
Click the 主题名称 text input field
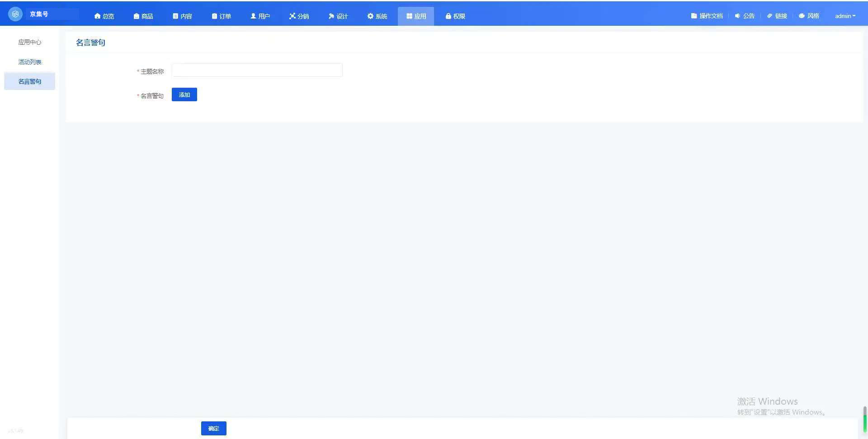pos(257,71)
